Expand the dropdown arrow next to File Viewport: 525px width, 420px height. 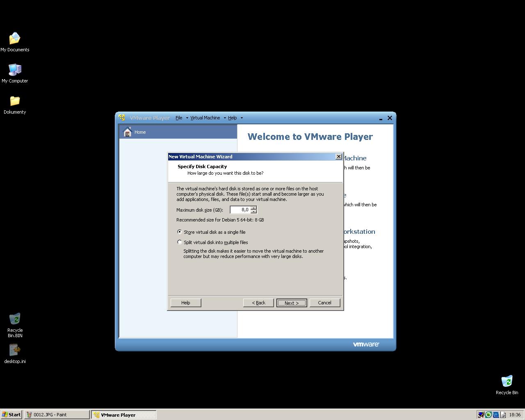click(x=187, y=118)
